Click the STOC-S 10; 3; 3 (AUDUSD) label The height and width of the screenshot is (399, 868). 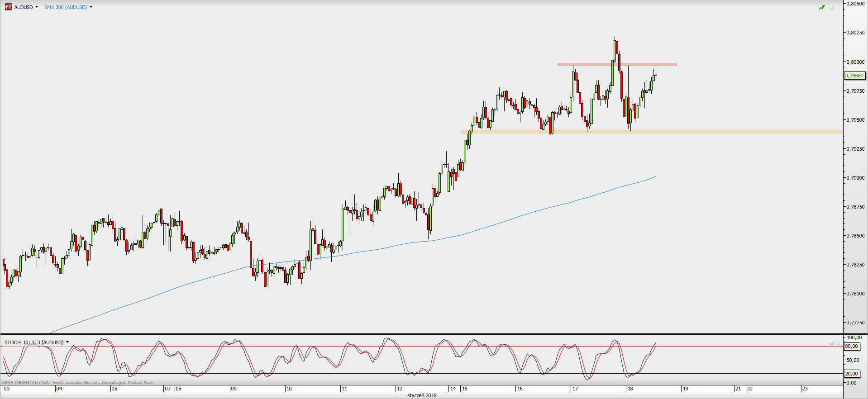[34, 342]
